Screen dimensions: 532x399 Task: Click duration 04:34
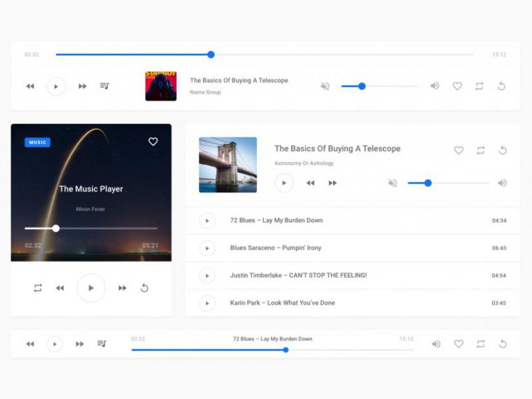click(x=499, y=221)
